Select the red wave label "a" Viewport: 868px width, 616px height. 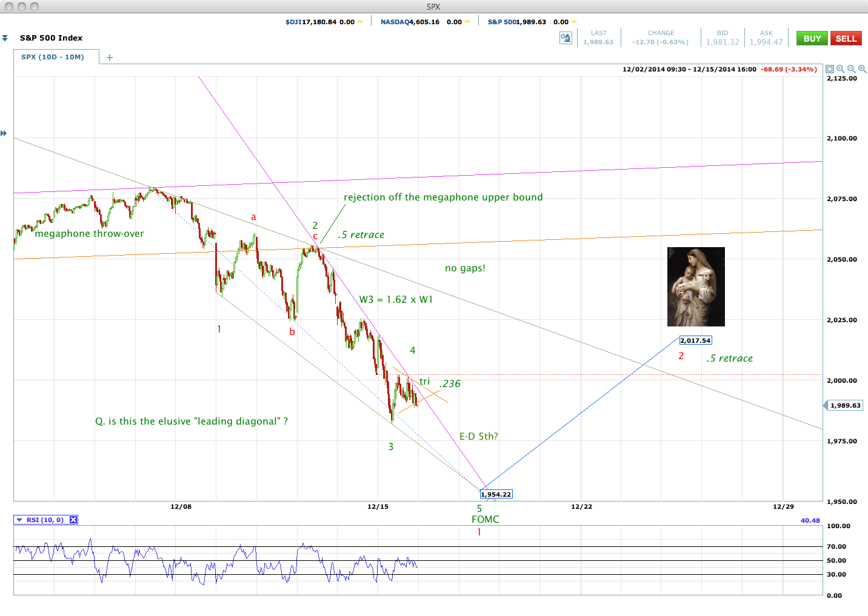(253, 217)
